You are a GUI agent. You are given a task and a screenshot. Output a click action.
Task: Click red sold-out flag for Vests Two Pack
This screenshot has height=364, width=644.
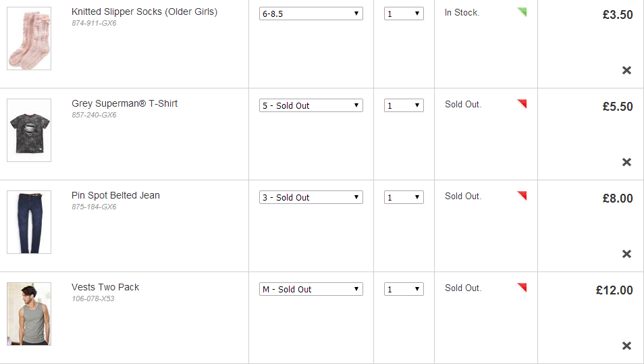click(x=522, y=287)
